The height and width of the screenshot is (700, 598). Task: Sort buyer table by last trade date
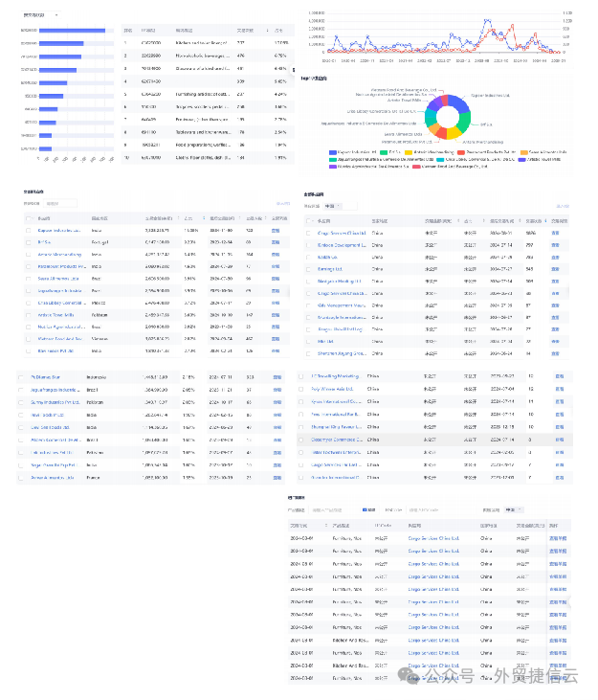240,218
